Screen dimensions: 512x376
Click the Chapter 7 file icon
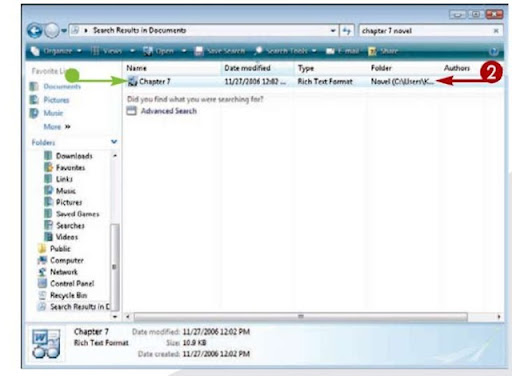tap(132, 81)
